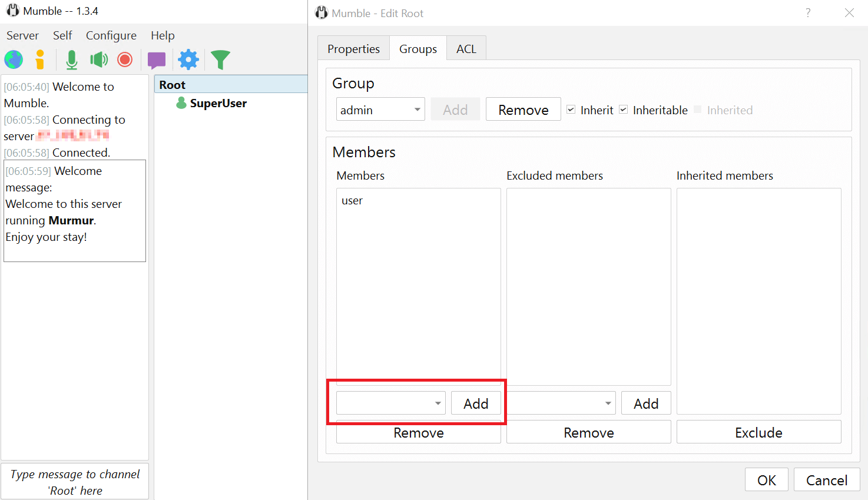The height and width of the screenshot is (500, 868).
Task: Open the Help menu
Action: [x=163, y=35]
